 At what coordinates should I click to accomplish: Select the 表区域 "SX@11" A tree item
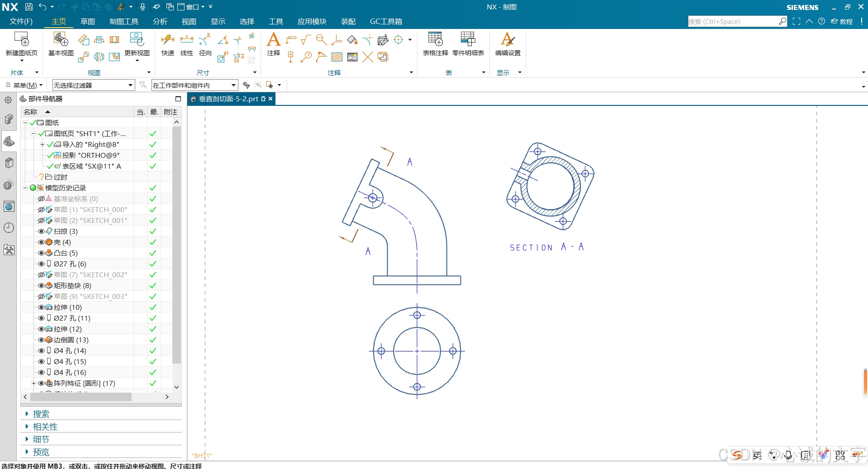91,166
